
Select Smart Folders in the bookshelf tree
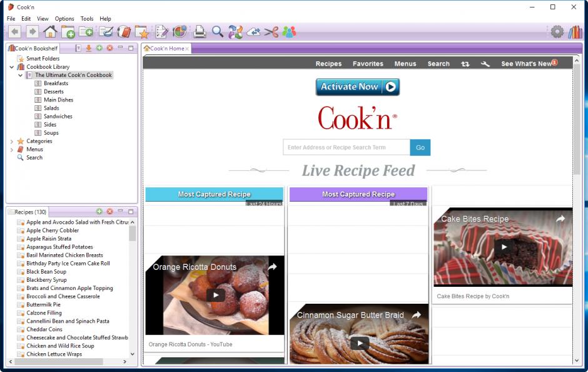click(43, 59)
